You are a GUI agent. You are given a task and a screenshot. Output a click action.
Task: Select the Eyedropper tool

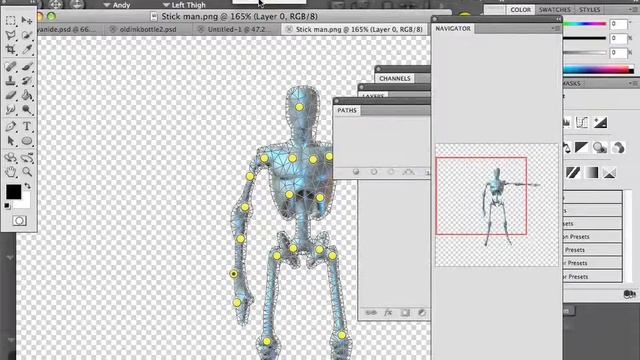pos(27,49)
